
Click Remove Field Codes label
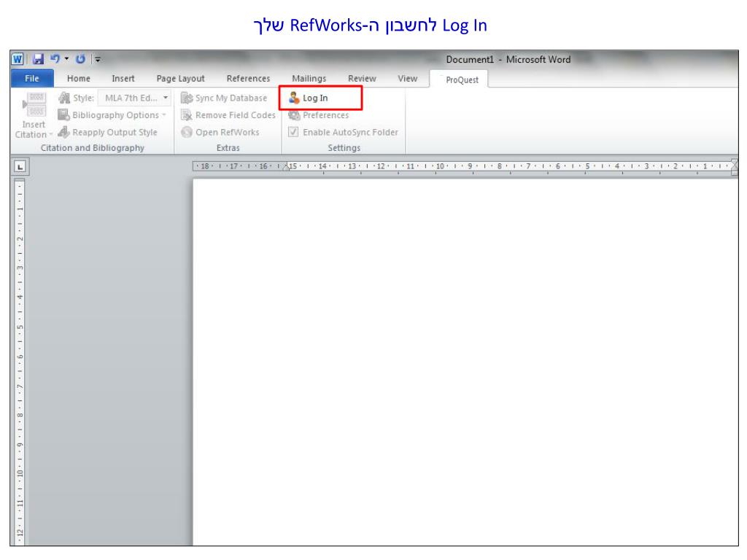[236, 114]
